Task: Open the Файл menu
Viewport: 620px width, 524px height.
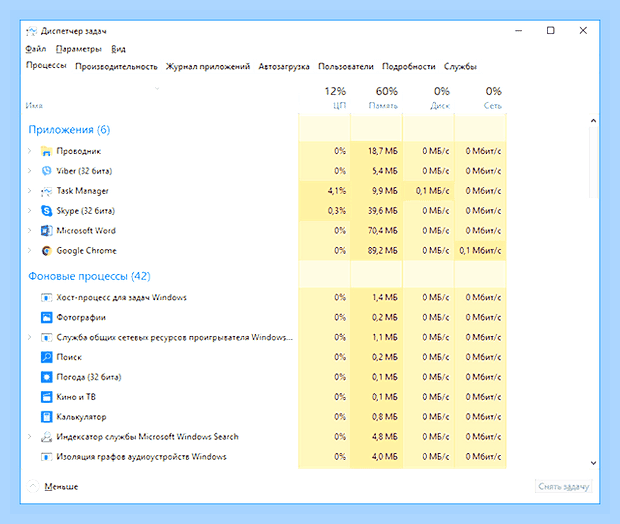Action: [x=36, y=49]
